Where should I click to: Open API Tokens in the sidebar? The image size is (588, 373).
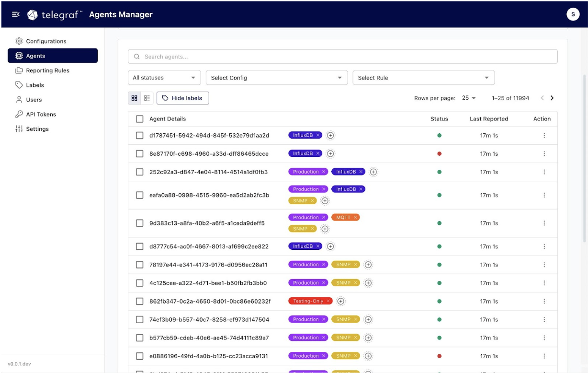click(x=53, y=114)
